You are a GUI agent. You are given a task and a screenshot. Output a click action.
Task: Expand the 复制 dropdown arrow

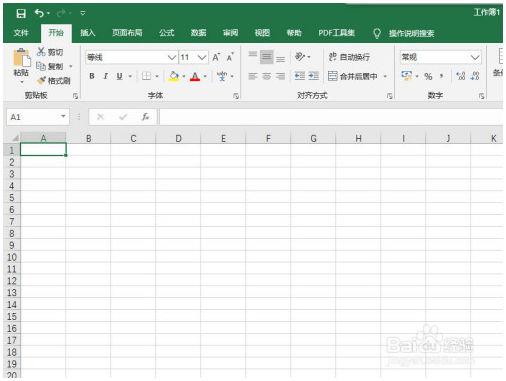71,66
